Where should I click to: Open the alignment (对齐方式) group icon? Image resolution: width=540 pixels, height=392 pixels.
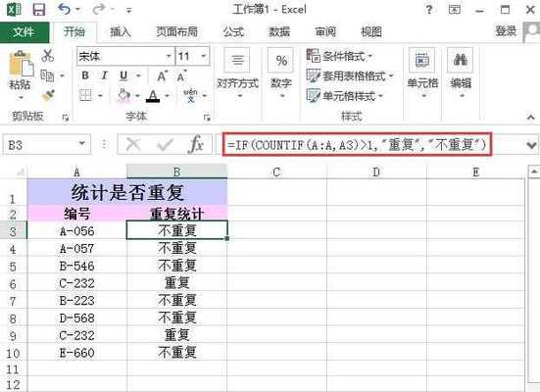click(237, 60)
